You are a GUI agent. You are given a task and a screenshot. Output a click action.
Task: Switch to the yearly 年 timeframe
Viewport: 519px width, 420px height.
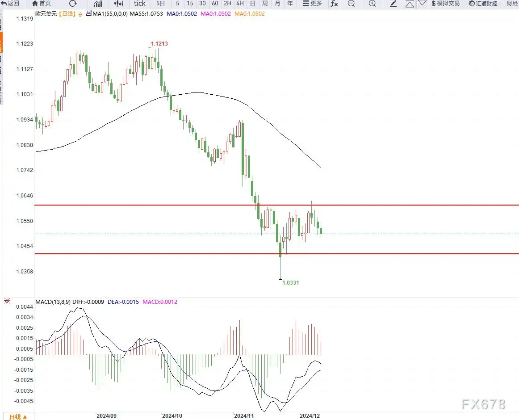coord(290,3)
